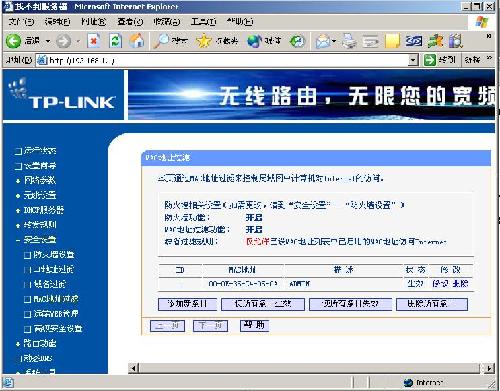Click the Mail envelope icon

pos(323,41)
